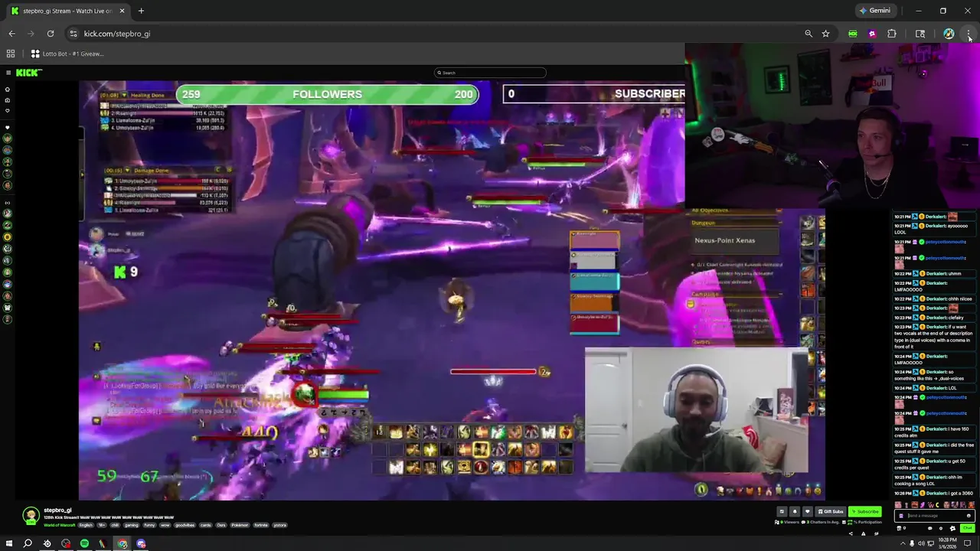Open taskbar search magnifier
Viewport: 980px width, 551px height.
tap(28, 543)
